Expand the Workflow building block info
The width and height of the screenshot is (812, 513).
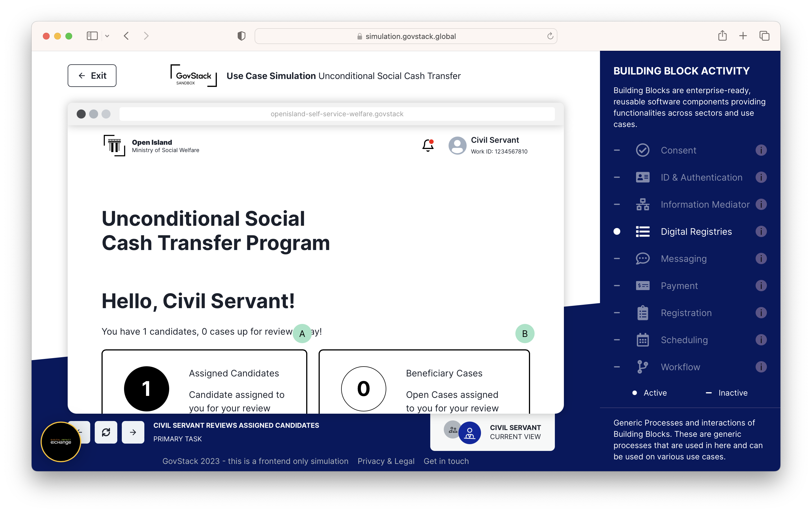(762, 367)
